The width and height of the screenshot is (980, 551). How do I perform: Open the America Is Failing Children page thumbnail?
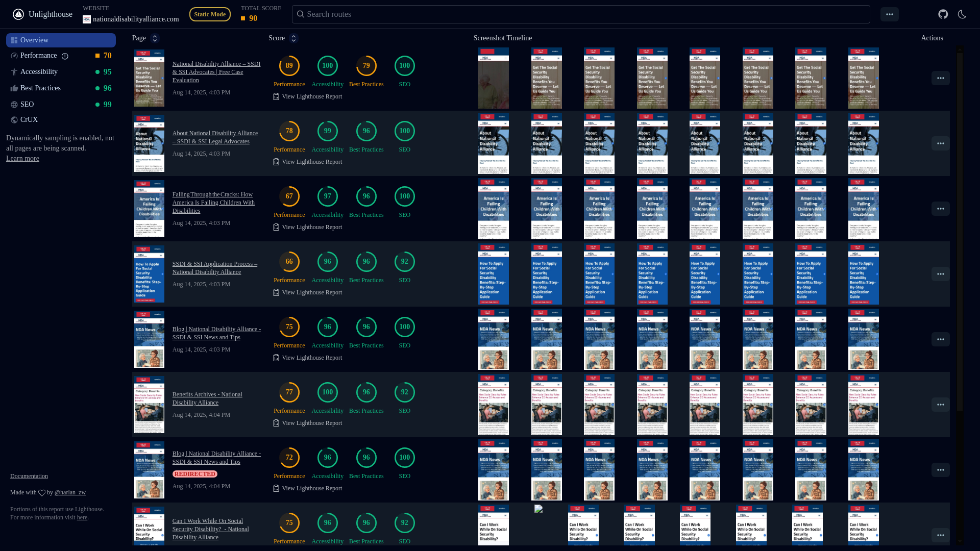pyautogui.click(x=149, y=209)
